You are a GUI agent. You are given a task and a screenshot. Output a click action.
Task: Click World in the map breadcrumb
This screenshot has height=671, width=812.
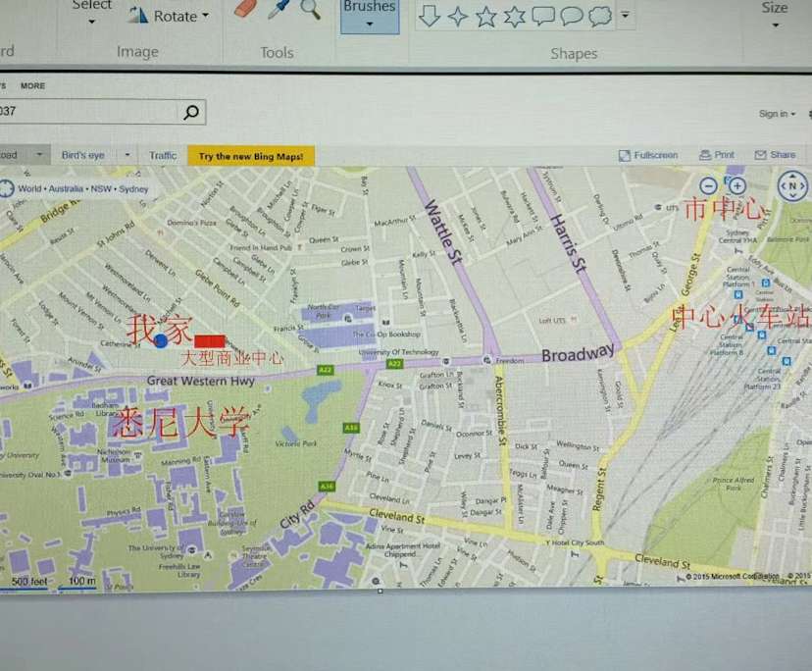[29, 188]
